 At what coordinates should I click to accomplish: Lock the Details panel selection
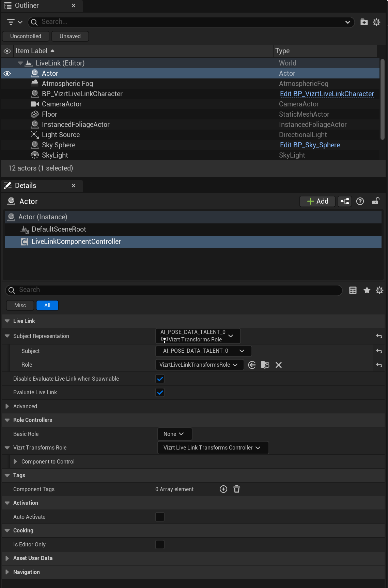point(375,201)
